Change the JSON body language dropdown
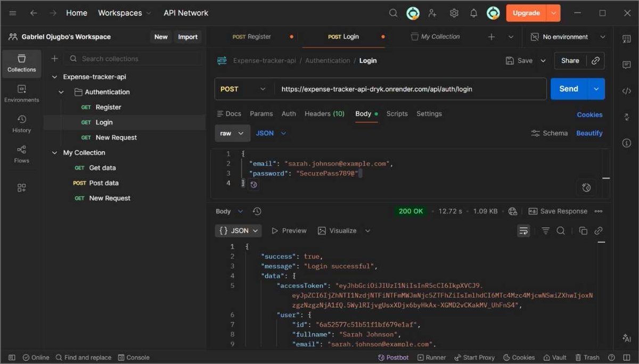This screenshot has width=639, height=364. tap(271, 133)
